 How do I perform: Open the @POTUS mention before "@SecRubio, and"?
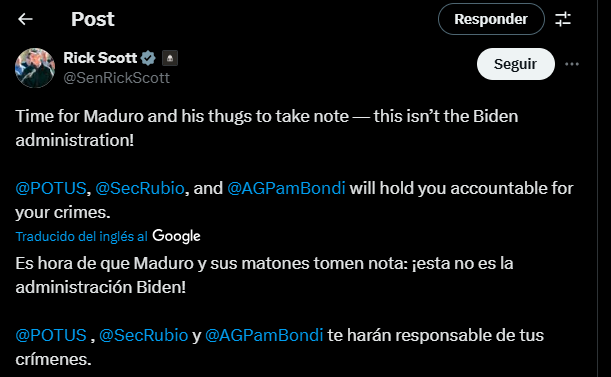pos(51,188)
